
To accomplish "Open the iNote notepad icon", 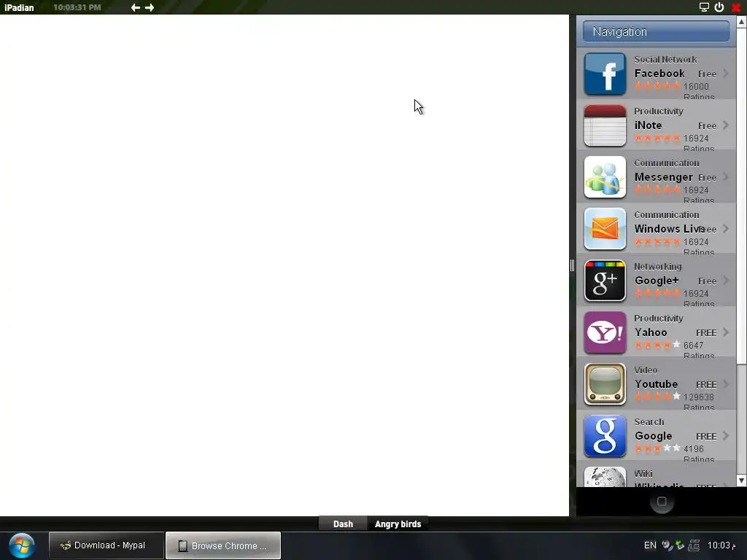I will 605,125.
